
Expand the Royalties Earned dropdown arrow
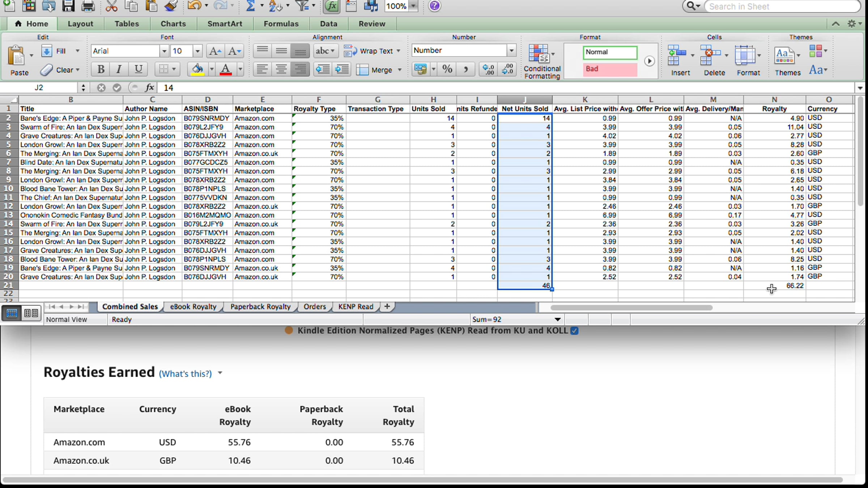[x=220, y=373]
